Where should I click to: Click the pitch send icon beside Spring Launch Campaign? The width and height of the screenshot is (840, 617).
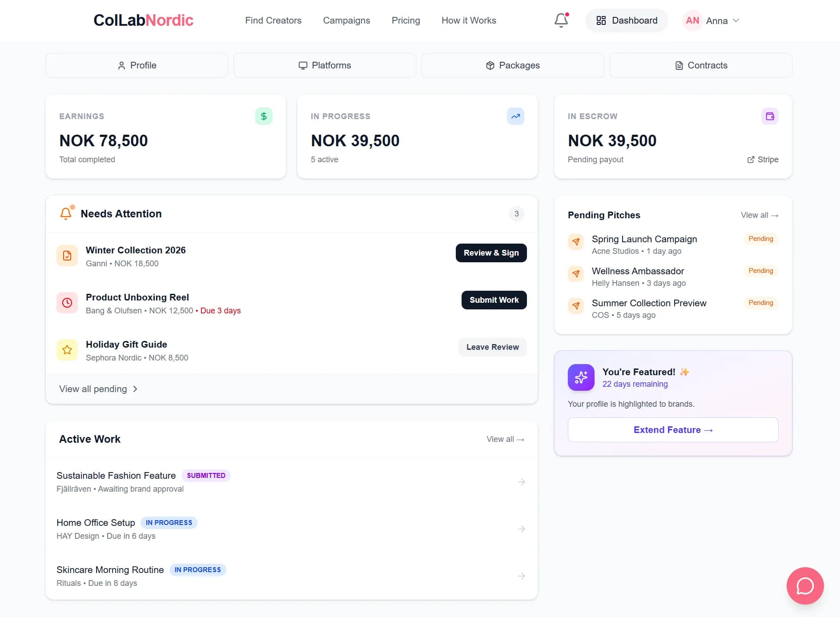[576, 242]
